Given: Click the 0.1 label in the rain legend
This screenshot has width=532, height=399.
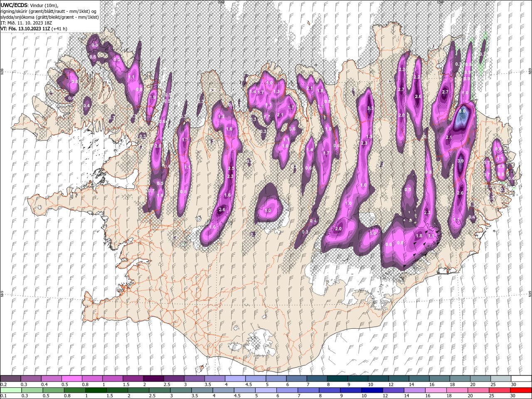Looking at the screenshot, I should tap(3, 396).
